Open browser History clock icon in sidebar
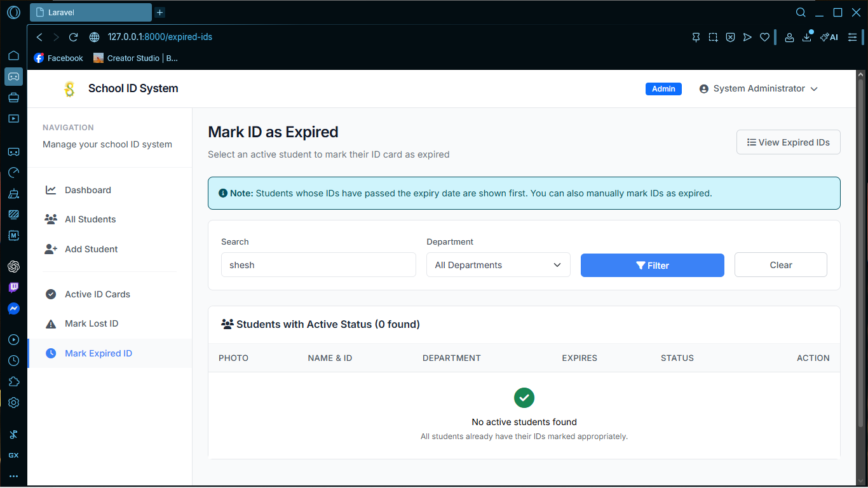868x488 pixels. click(13, 360)
